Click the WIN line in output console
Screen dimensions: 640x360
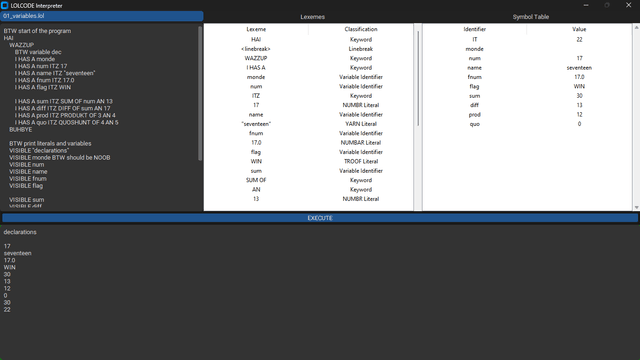pyautogui.click(x=9, y=267)
